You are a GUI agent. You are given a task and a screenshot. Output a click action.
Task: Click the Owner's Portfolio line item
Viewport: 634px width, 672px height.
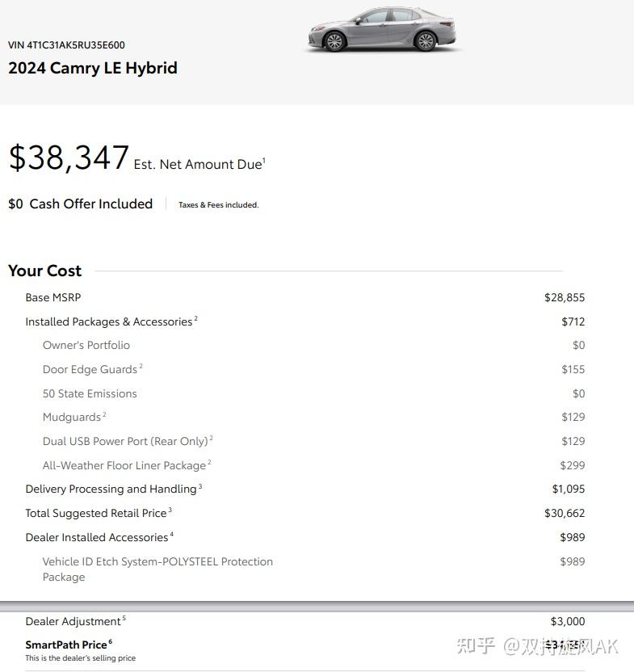click(86, 345)
